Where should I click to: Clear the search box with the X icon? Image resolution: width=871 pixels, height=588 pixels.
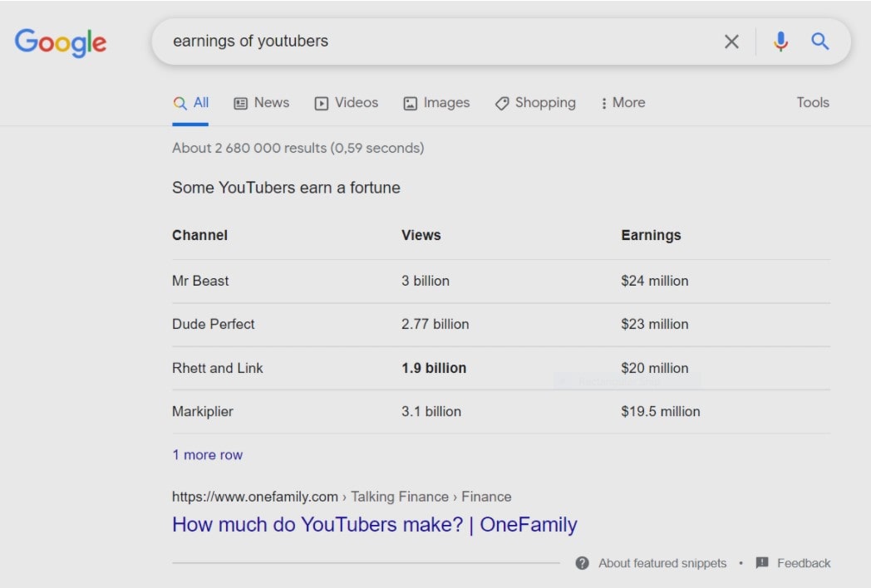pyautogui.click(x=731, y=42)
